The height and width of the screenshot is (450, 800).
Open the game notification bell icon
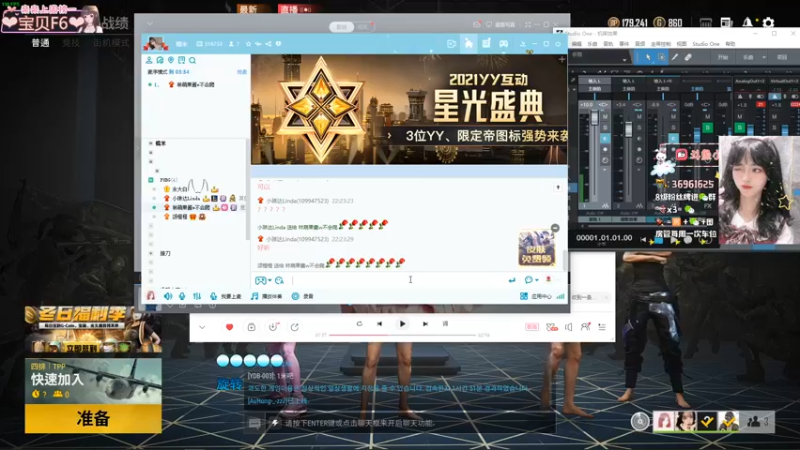click(x=747, y=22)
